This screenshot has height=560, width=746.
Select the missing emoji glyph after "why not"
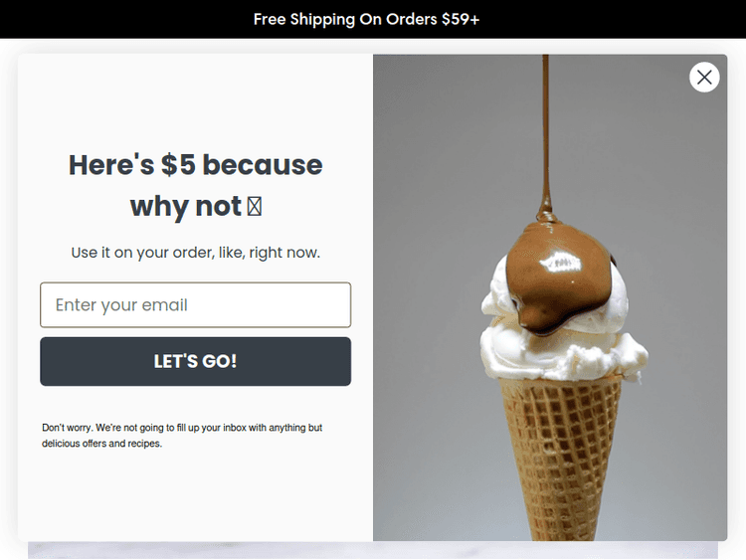click(254, 206)
